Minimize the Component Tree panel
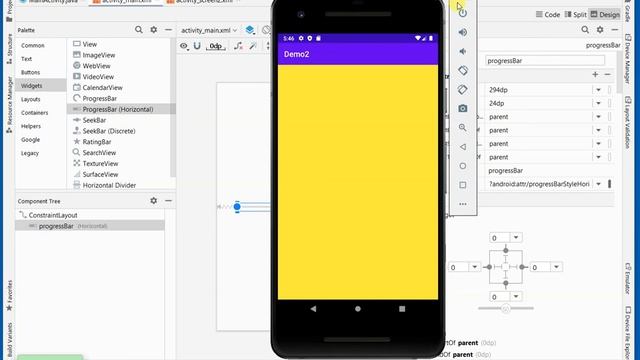This screenshot has height=360, width=640. [168, 200]
